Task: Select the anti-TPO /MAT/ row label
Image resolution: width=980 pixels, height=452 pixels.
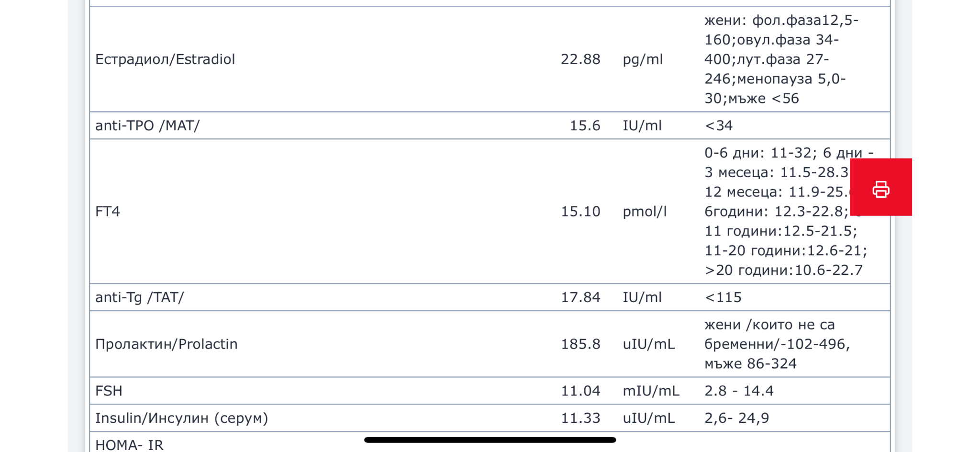Action: pos(147,125)
